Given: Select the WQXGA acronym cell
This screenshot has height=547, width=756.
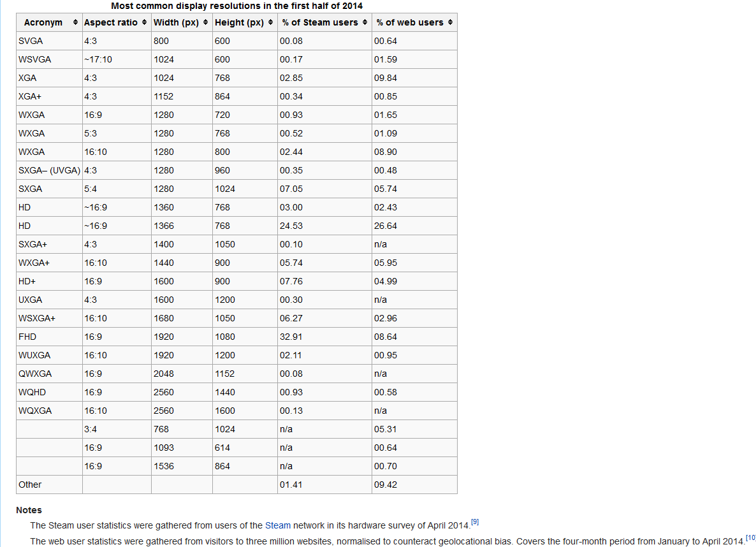Looking at the screenshot, I should click(49, 411).
